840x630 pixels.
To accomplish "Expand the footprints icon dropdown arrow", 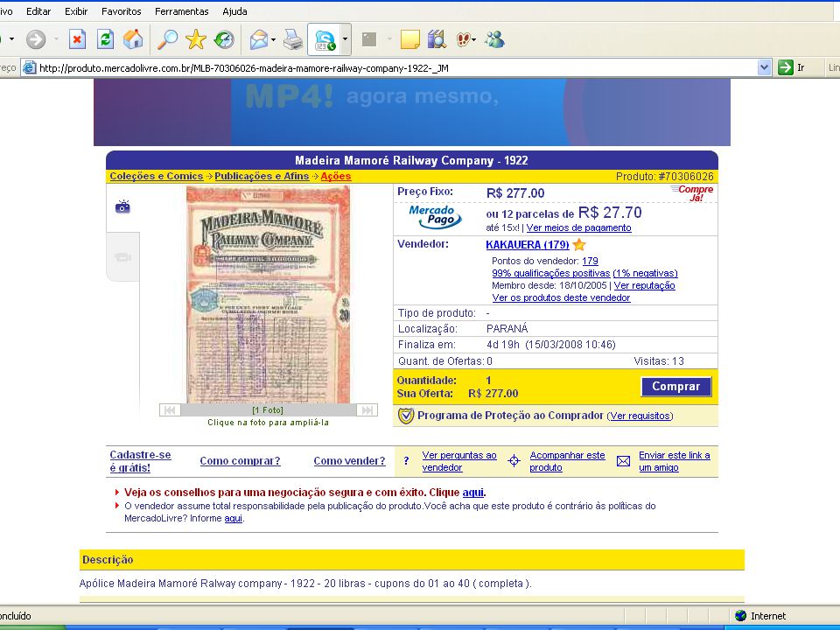I will click(474, 39).
